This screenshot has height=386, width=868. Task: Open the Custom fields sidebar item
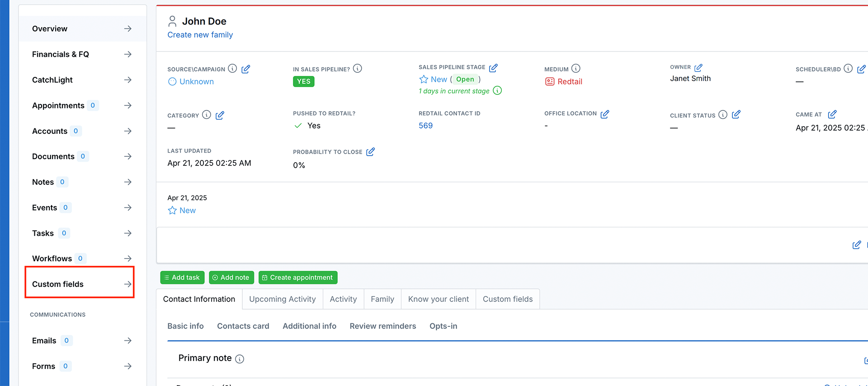pos(80,284)
